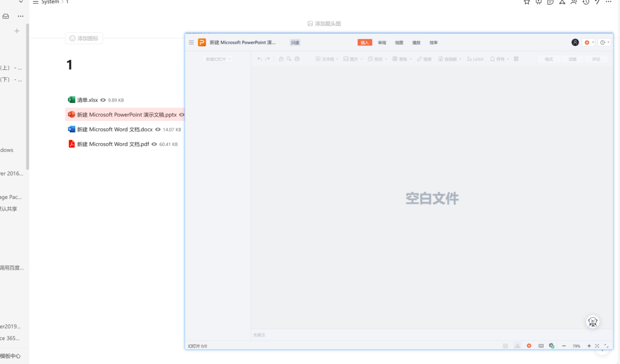
Task: Open the 新建幻灯片 dropdown arrow
Action: click(229, 59)
